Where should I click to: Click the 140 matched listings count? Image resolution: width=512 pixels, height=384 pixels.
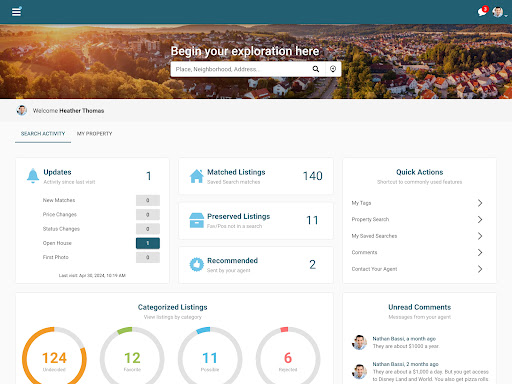coord(312,176)
